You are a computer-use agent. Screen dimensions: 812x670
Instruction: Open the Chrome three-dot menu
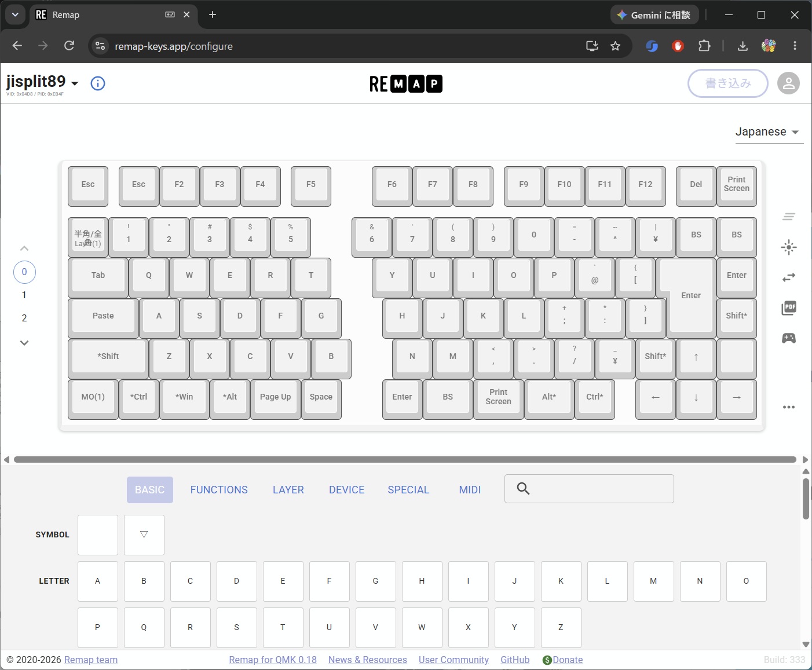795,46
